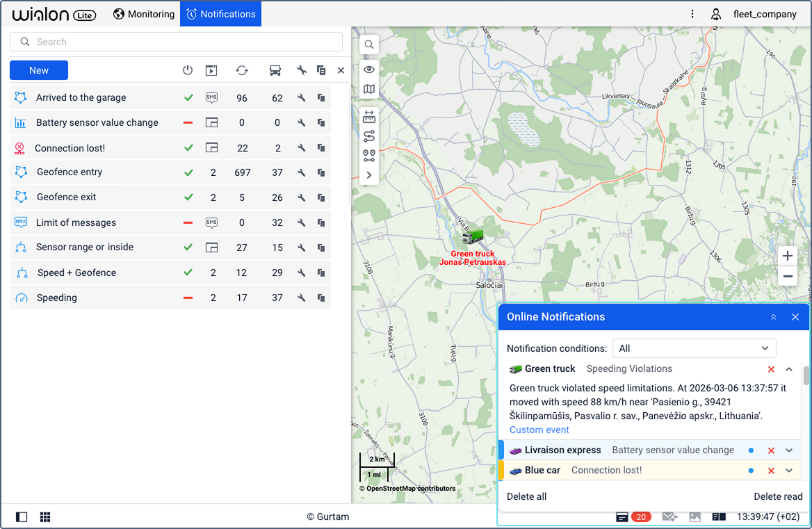Open the Notification conditions dropdown
This screenshot has width=812, height=529.
click(x=694, y=348)
